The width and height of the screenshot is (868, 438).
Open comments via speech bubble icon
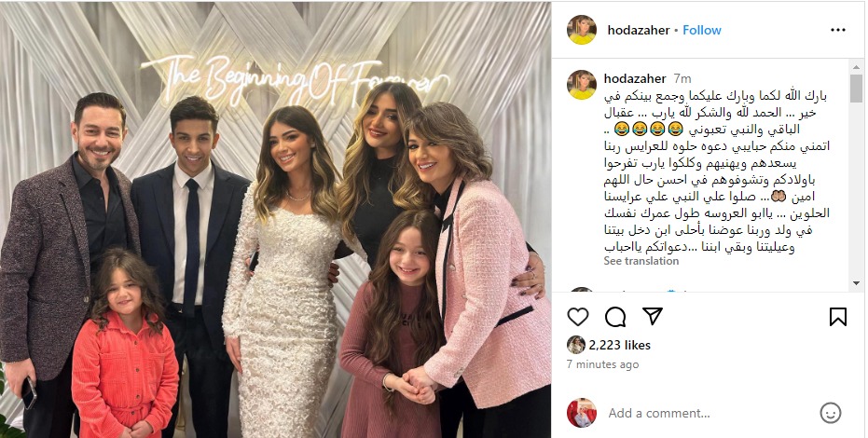(x=615, y=317)
